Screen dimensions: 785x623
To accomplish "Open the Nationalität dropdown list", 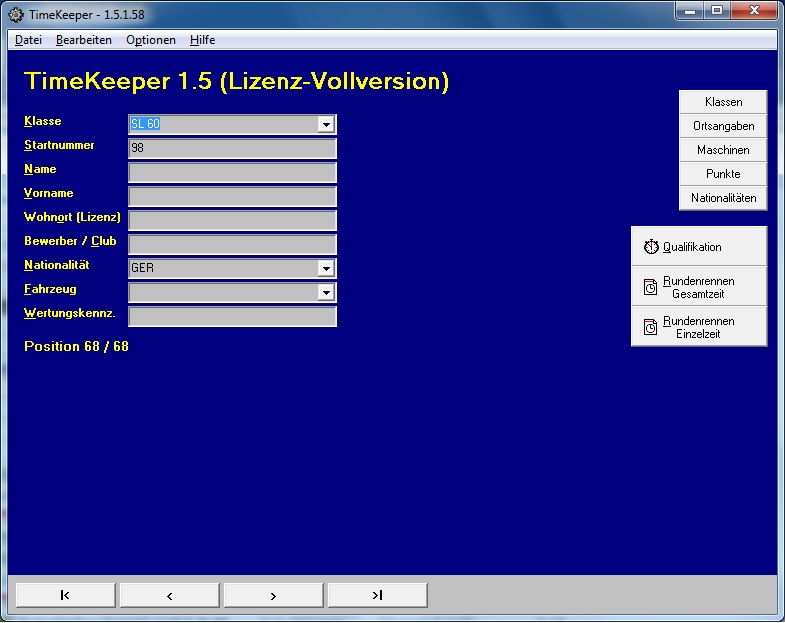I will coord(326,268).
